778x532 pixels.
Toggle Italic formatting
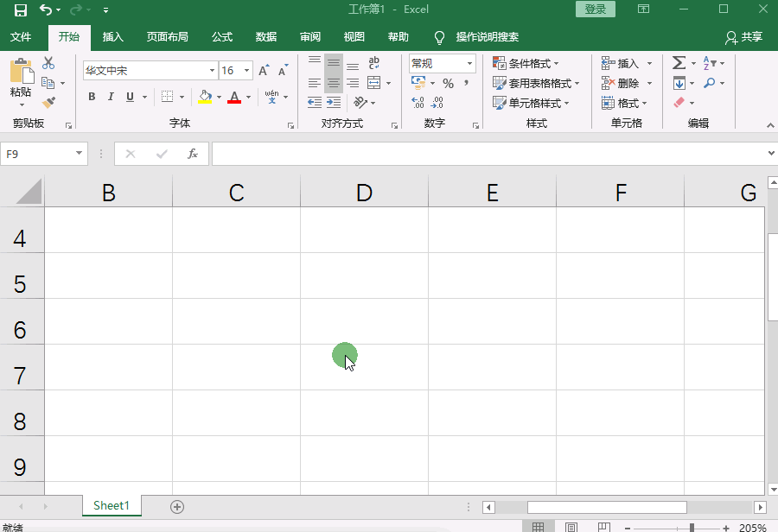coord(111,97)
